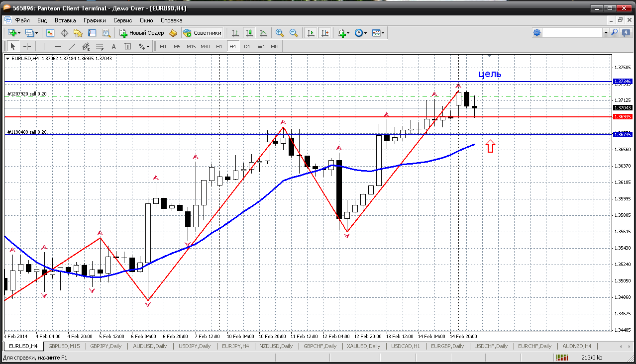Toggle chart auto scroll icon
Screen dimensions: 636x364
pos(311,33)
